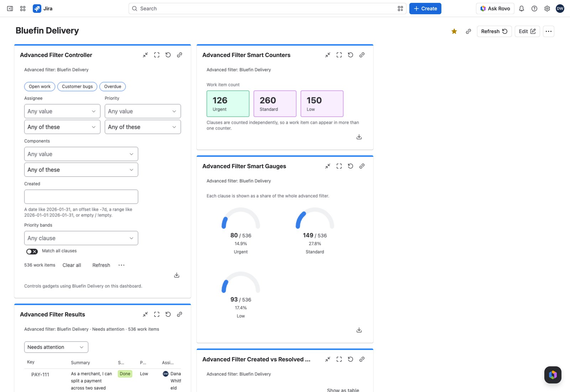Open Priority bands Any clause dropdown

coord(81,238)
